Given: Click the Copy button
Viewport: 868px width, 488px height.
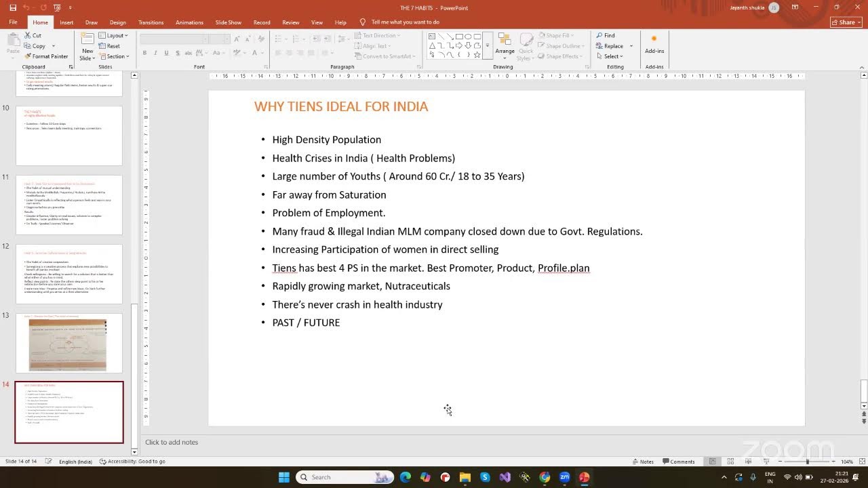Looking at the screenshot, I should [35, 46].
